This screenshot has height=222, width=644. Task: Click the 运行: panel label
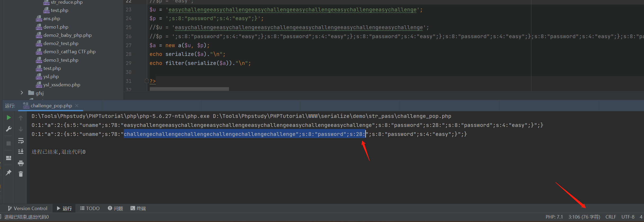tap(10, 106)
